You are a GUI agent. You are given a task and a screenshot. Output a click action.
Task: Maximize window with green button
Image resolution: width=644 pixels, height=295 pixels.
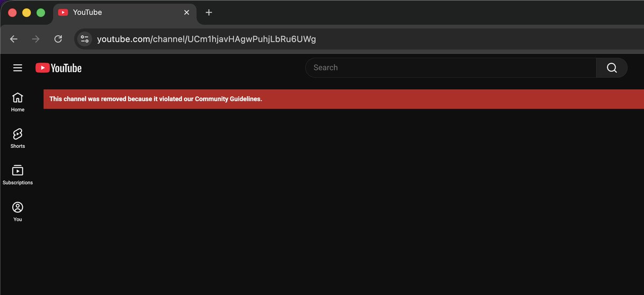point(41,13)
